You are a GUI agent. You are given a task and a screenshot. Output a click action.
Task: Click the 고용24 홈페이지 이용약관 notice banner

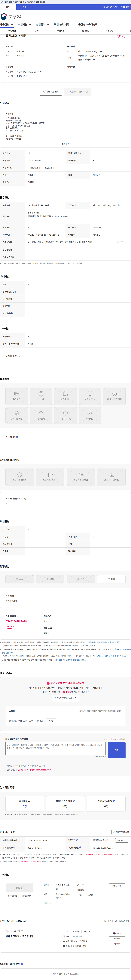tap(117, 7)
